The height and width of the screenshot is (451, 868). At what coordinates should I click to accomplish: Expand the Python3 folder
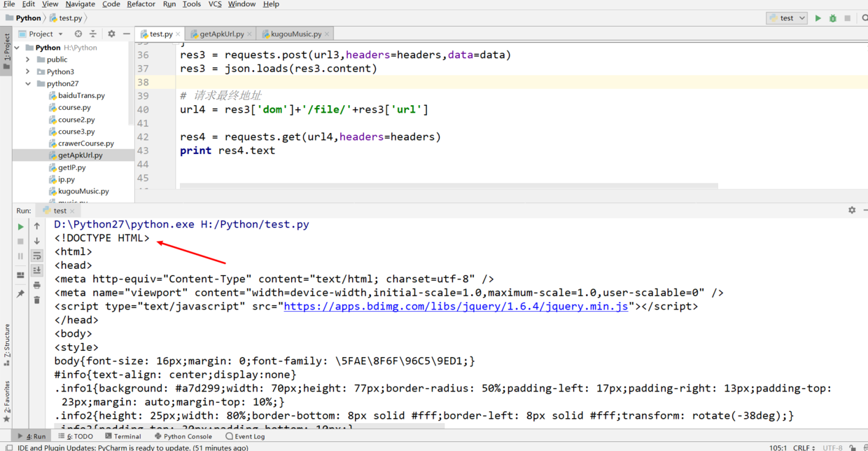pyautogui.click(x=28, y=71)
